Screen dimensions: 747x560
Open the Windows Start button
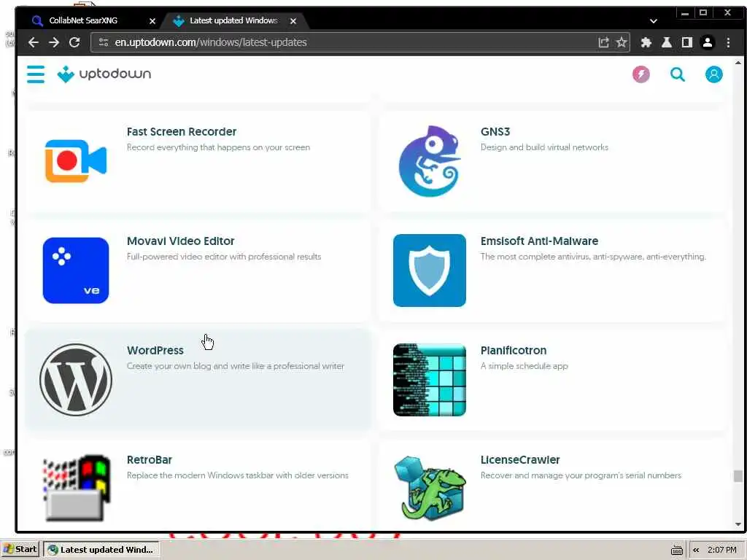click(20, 550)
